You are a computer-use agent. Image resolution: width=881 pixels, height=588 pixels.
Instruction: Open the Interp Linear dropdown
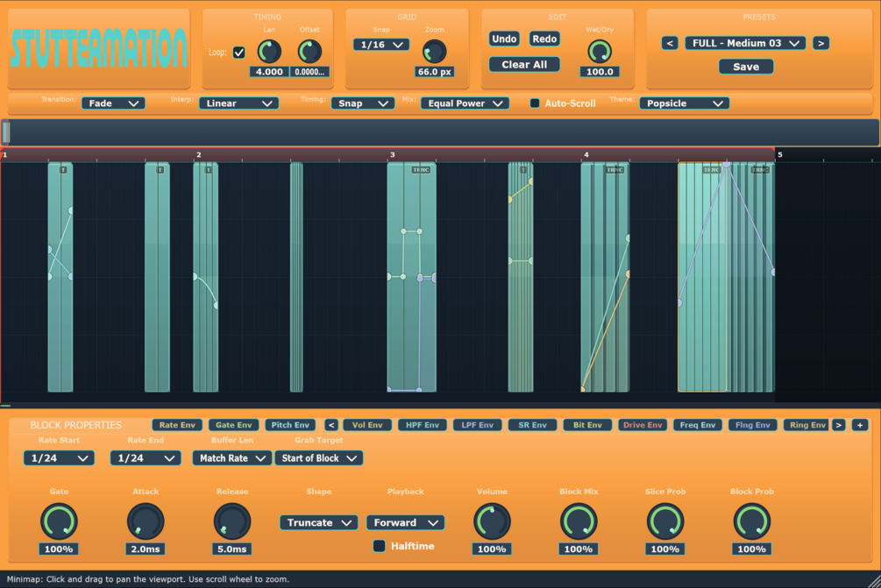pos(238,103)
